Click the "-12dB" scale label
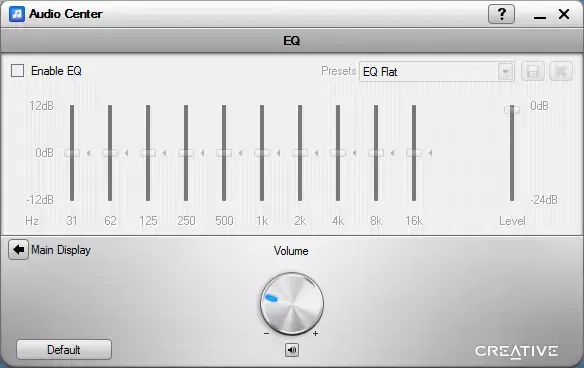Screen dimensions: 584x368 point(40,200)
